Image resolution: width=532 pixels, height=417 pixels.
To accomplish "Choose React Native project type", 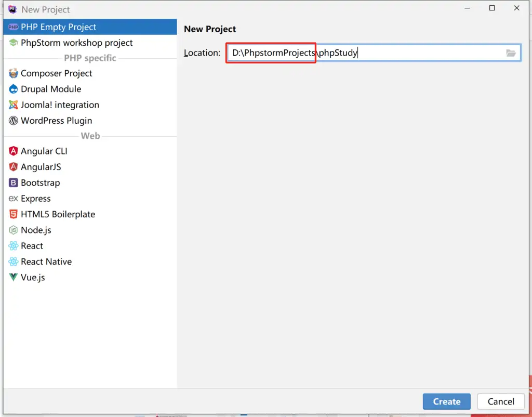I will pos(46,262).
